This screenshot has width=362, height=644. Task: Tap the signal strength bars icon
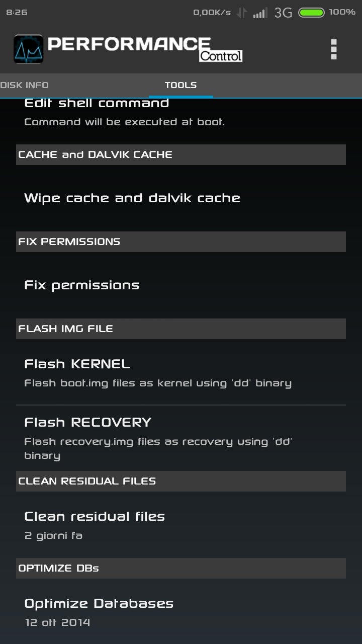tap(260, 13)
